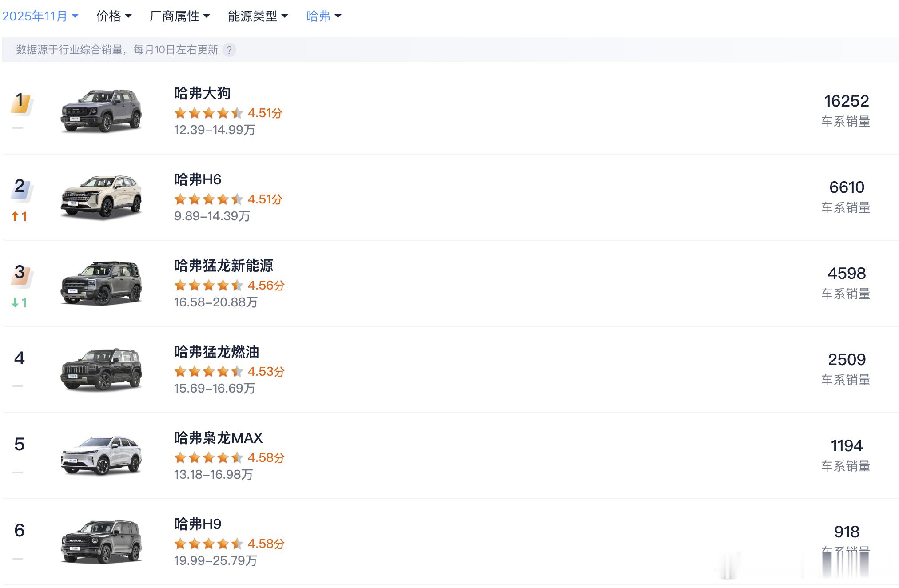Select the highlighted month menu item

[40, 16]
